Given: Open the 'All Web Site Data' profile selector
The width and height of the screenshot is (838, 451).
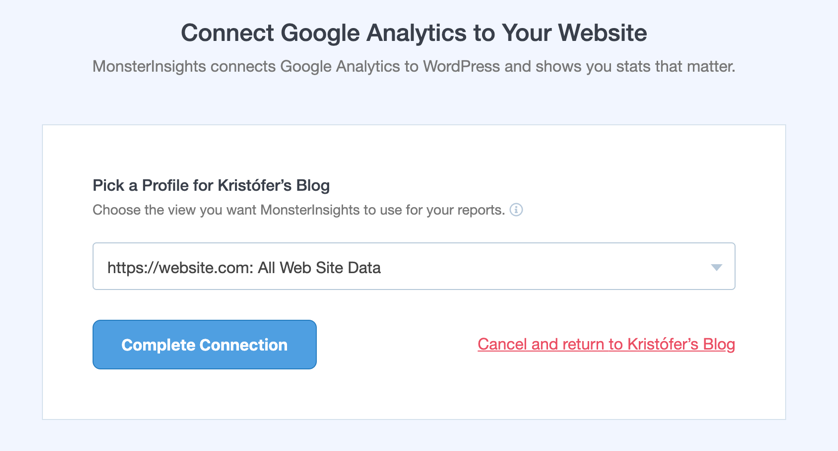Looking at the screenshot, I should pos(414,266).
